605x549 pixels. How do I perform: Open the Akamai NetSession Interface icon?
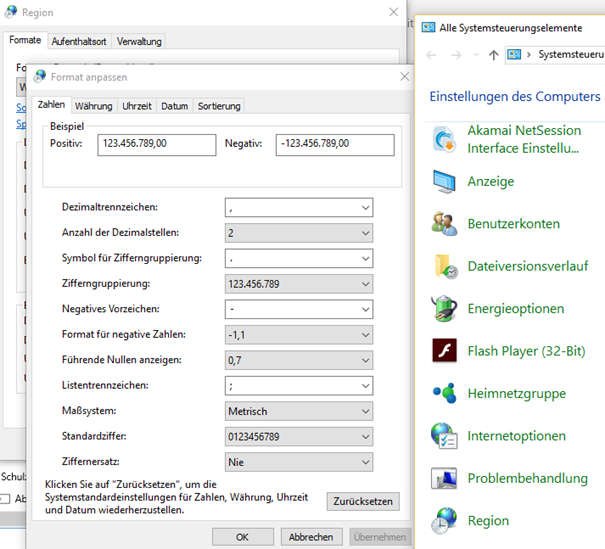(445, 139)
